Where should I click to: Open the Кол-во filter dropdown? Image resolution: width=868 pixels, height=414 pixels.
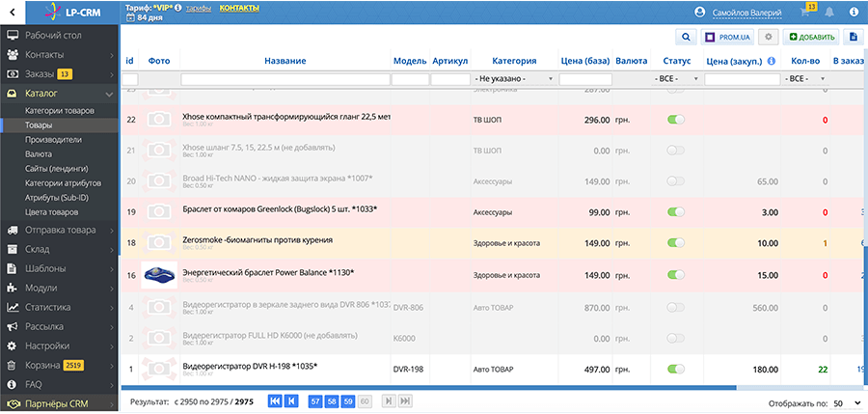pos(806,79)
